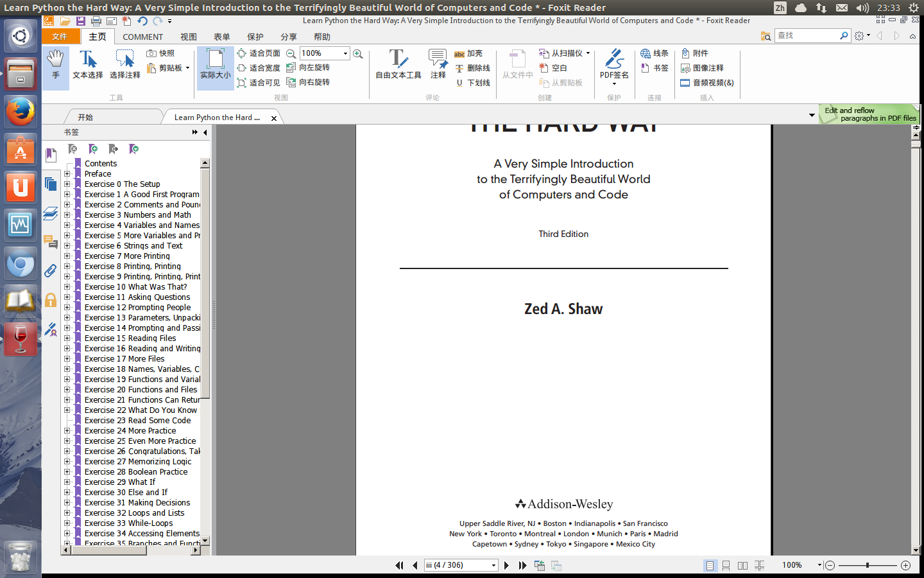The width and height of the screenshot is (924, 578).
Task: Add a Note (注释) comment
Action: coord(438,65)
